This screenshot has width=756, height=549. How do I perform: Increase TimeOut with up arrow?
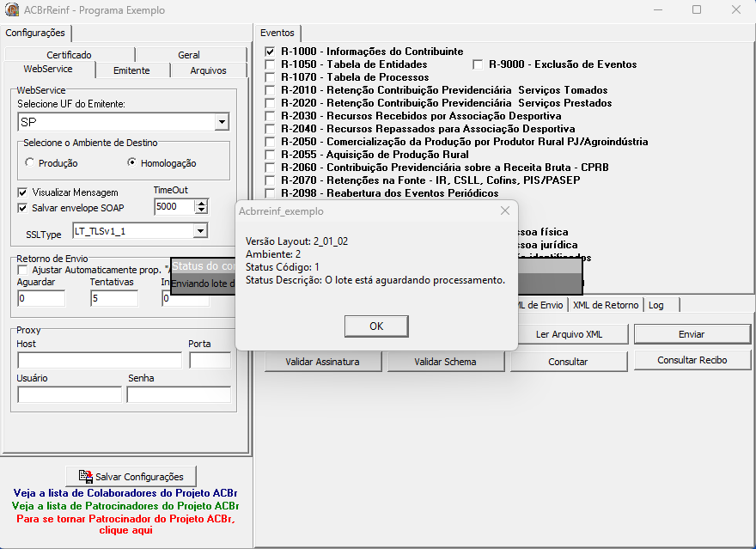[x=202, y=203]
